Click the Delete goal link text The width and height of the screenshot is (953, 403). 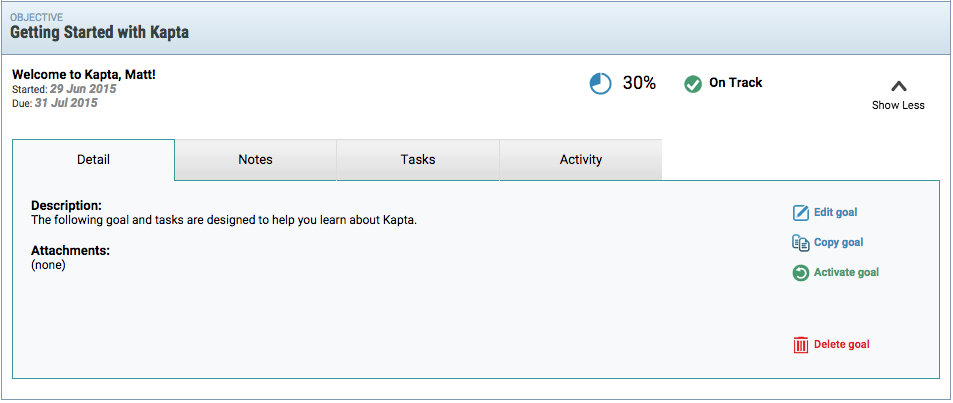click(x=842, y=345)
